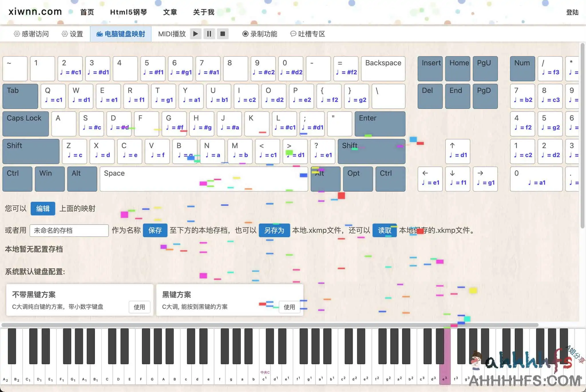Click the 感谢访问 thanks section

(x=31, y=34)
